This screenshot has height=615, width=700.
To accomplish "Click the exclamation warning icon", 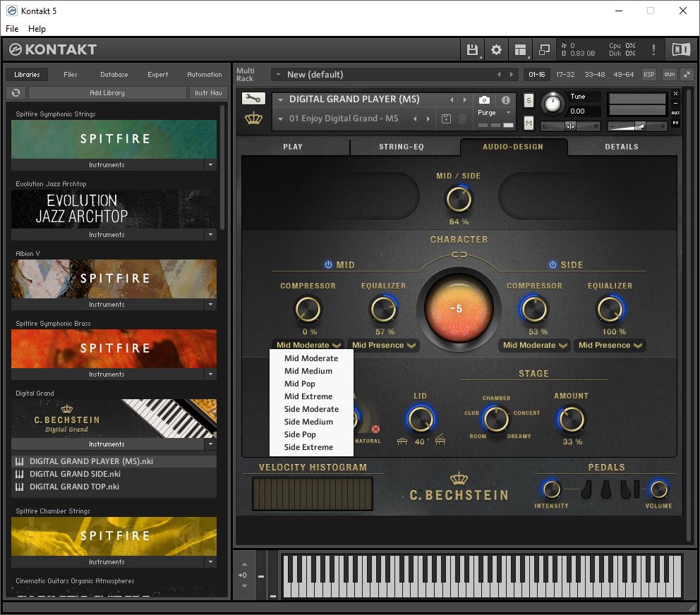I will click(653, 49).
